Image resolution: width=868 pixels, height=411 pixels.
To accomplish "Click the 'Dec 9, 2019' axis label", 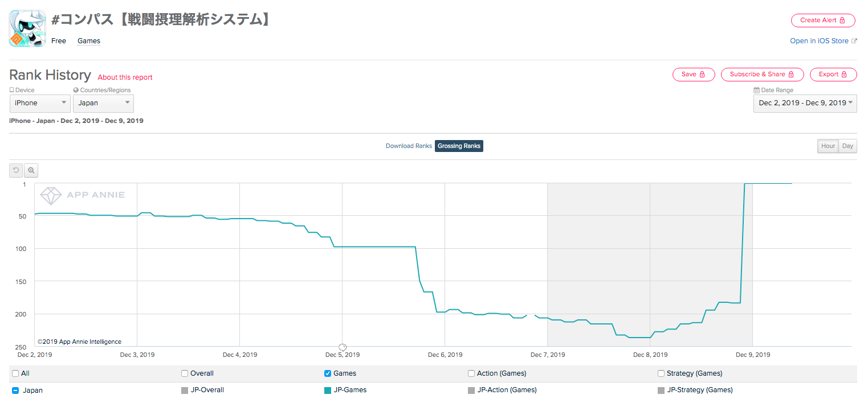I will point(753,355).
